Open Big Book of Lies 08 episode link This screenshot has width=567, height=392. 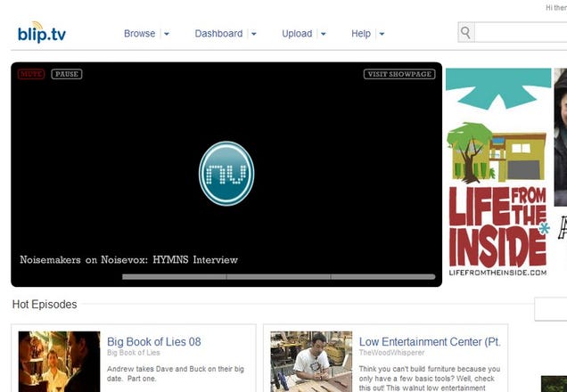click(x=154, y=342)
